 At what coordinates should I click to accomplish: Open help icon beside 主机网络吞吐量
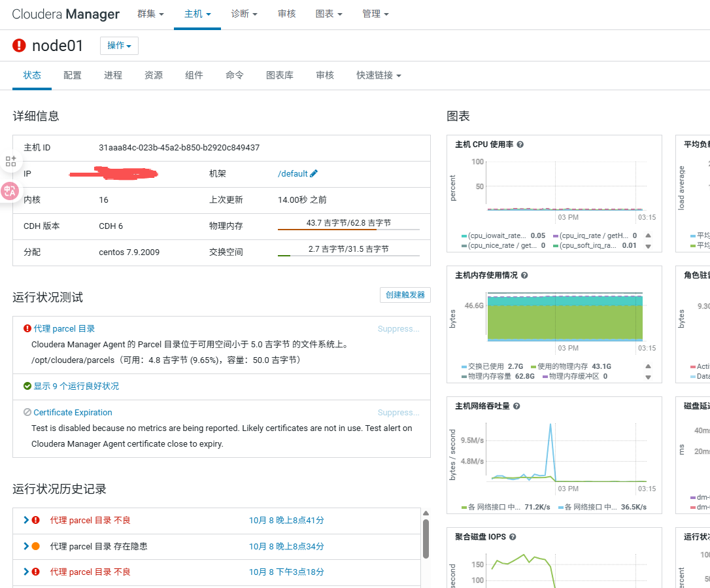(516, 406)
